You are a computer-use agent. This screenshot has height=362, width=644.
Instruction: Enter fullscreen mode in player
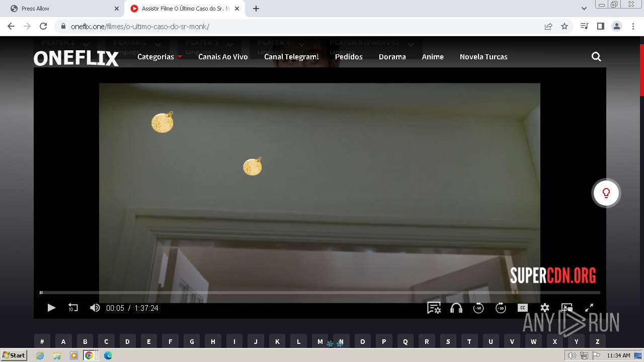coord(589,308)
